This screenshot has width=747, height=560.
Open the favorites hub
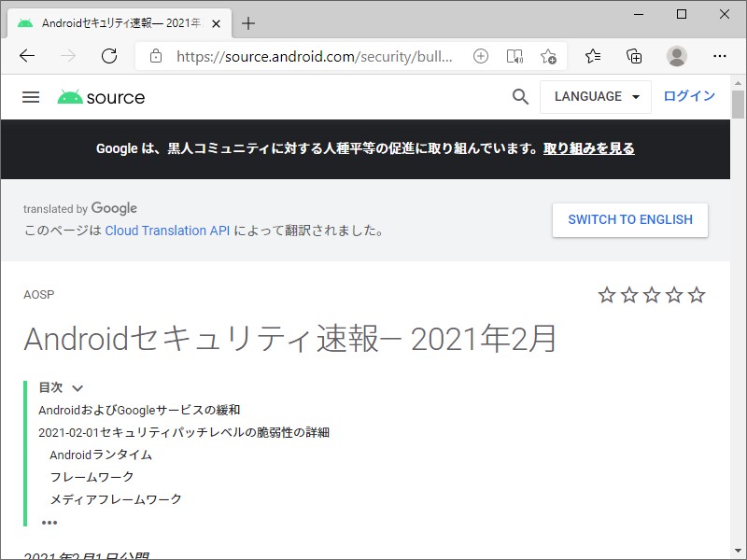pyautogui.click(x=593, y=55)
